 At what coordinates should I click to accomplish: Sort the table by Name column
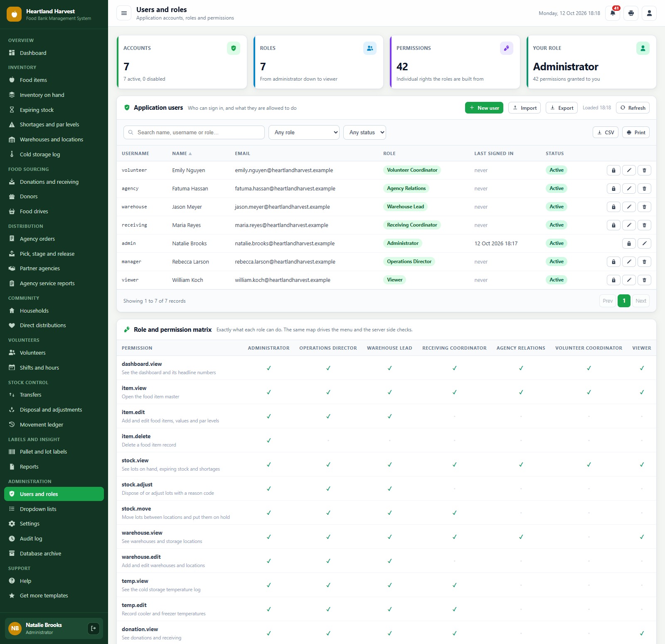(x=182, y=153)
